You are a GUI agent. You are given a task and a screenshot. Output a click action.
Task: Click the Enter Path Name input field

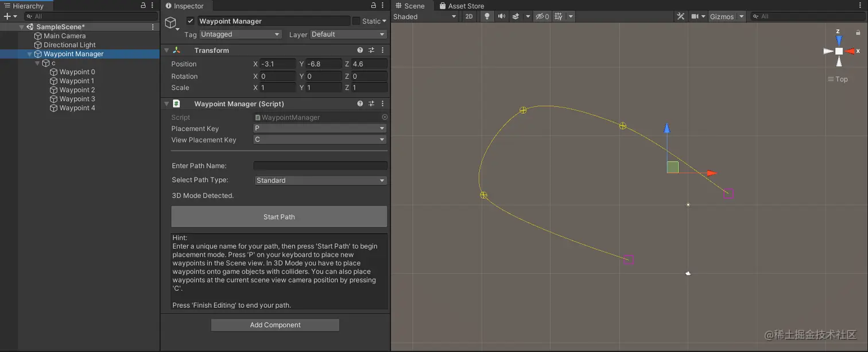[320, 166]
